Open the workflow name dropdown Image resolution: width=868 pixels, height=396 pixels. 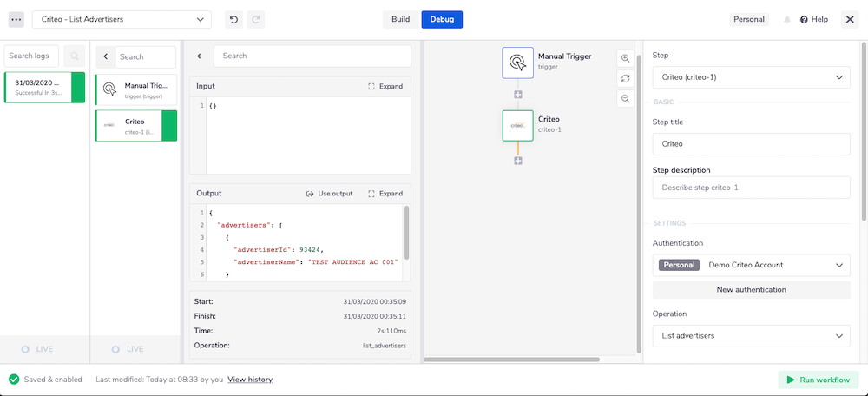pyautogui.click(x=122, y=19)
